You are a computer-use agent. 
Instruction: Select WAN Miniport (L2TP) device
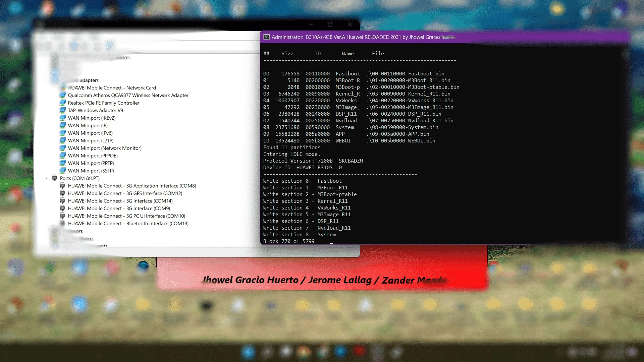coord(91,140)
